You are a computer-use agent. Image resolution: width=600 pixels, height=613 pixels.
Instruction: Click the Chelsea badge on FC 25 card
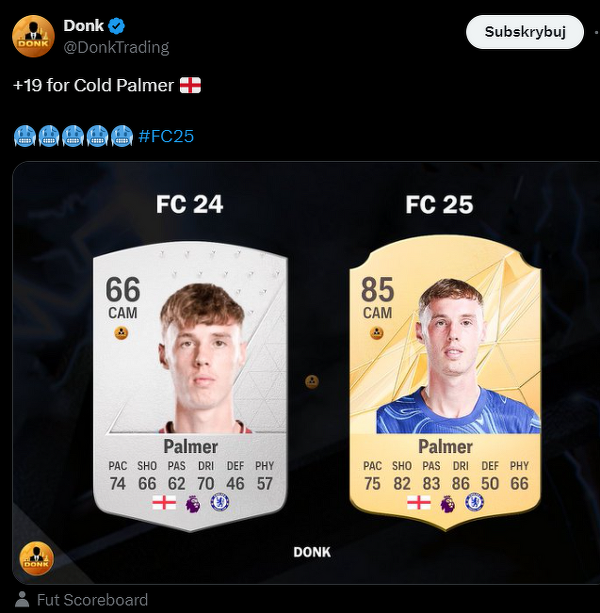click(x=475, y=502)
